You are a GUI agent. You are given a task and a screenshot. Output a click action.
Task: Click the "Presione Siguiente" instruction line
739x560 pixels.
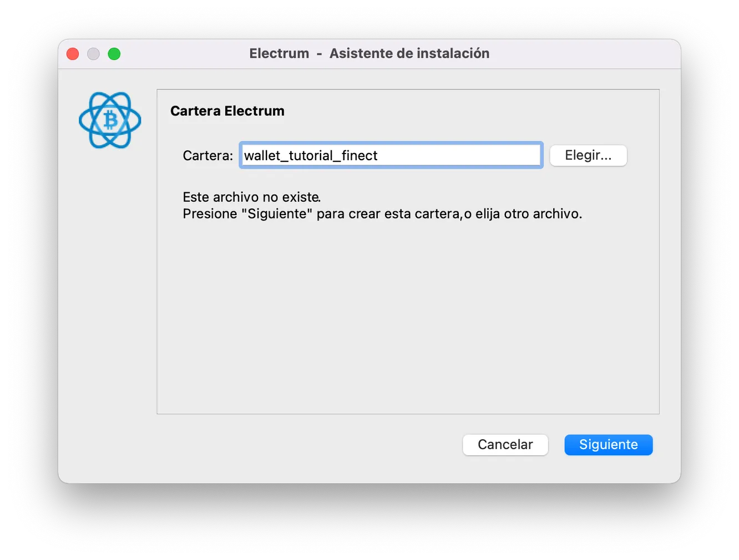pyautogui.click(x=382, y=214)
